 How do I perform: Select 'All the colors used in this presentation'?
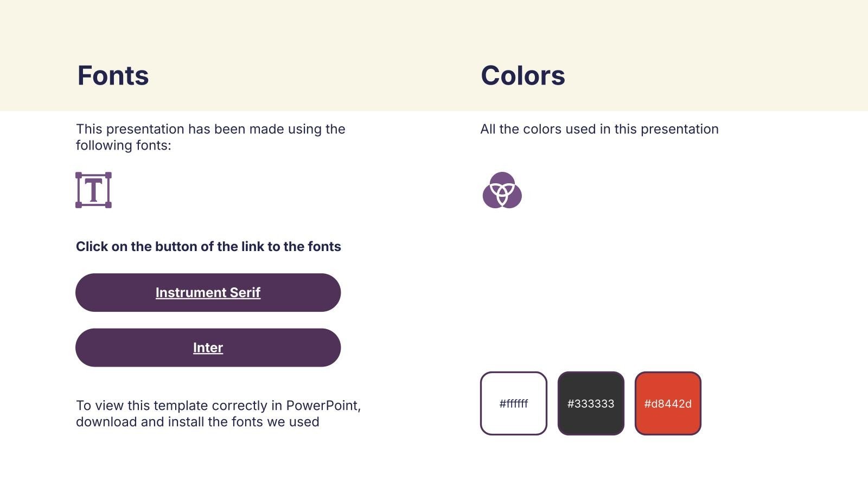pos(599,129)
